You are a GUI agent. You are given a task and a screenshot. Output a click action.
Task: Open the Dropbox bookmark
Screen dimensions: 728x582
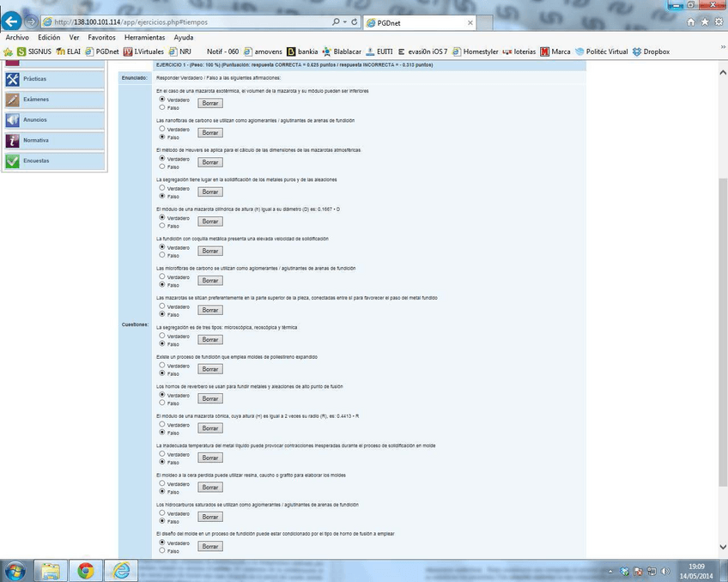coord(651,52)
